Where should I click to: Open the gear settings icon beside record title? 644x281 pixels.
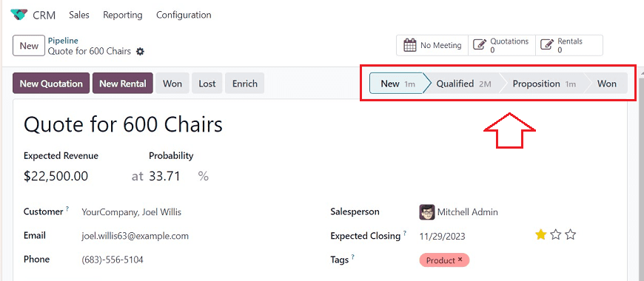pyautogui.click(x=140, y=52)
